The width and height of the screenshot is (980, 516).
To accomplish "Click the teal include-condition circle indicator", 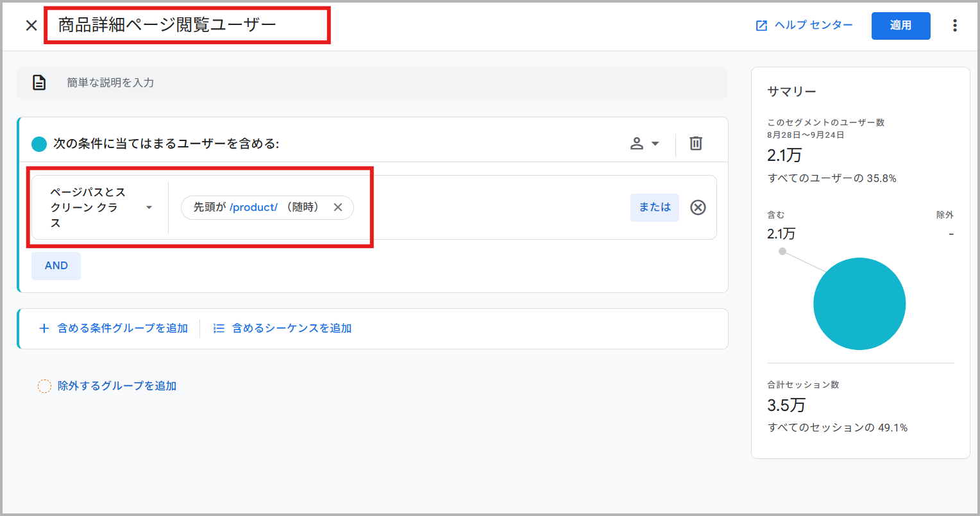I will [x=39, y=144].
